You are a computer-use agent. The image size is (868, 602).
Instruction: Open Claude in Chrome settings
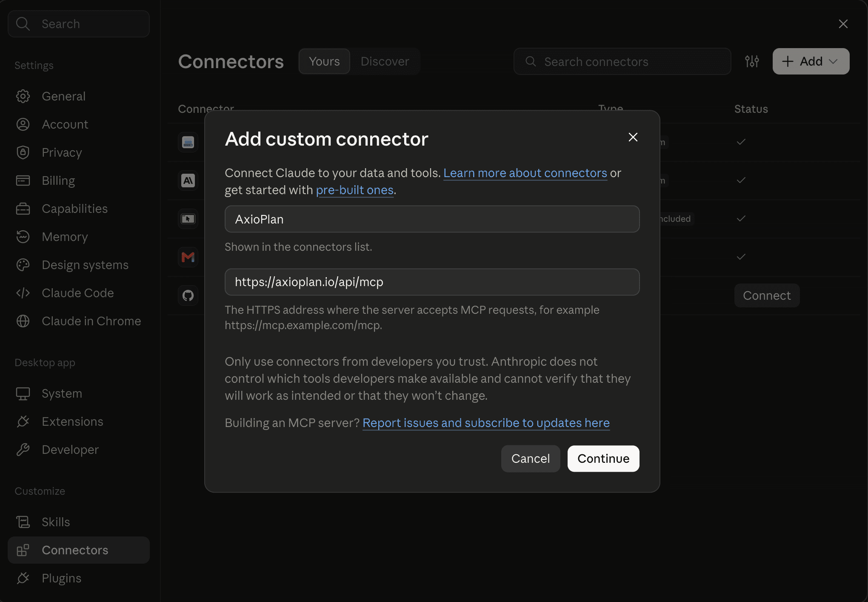pyautogui.click(x=79, y=321)
